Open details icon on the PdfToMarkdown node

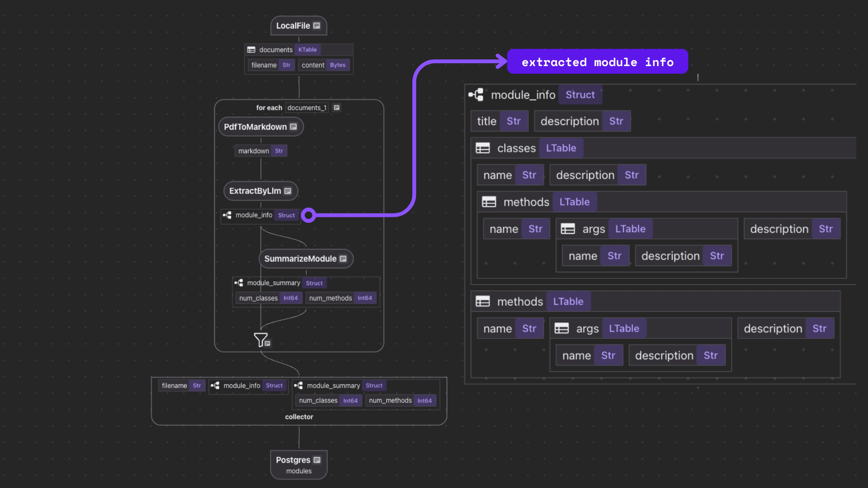click(x=294, y=126)
